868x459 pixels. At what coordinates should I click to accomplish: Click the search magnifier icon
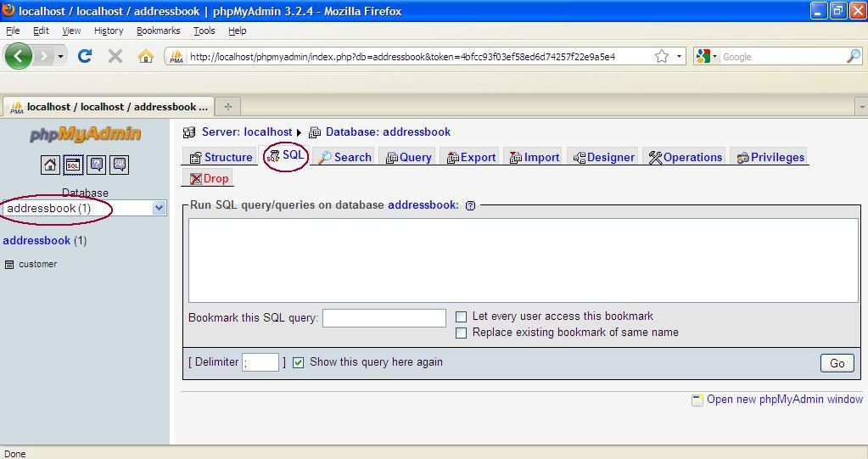pyautogui.click(x=854, y=56)
